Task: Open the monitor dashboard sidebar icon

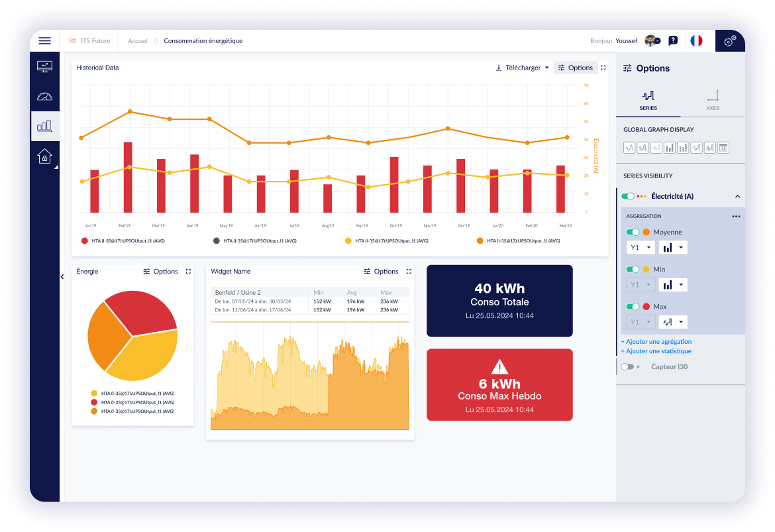Action: tap(44, 66)
